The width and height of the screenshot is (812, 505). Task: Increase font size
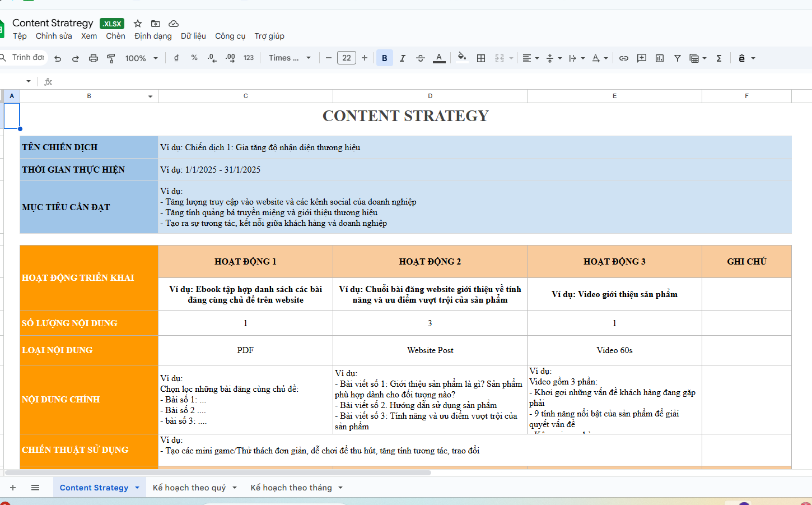pos(365,58)
